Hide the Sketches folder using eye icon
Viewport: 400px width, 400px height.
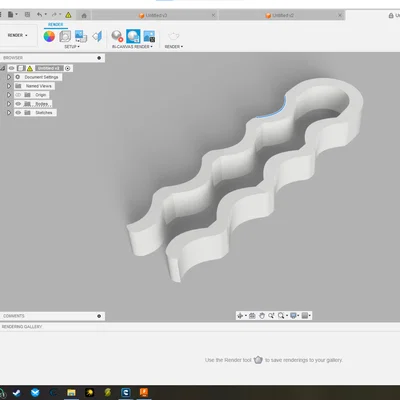pyautogui.click(x=18, y=113)
